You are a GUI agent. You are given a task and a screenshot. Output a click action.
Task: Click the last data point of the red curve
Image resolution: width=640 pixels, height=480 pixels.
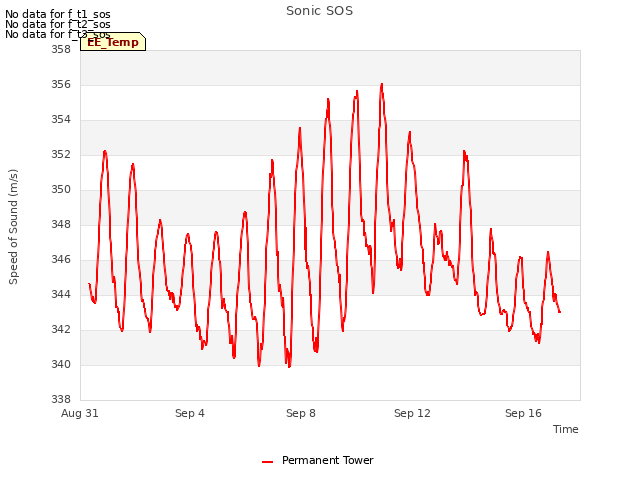click(x=560, y=312)
